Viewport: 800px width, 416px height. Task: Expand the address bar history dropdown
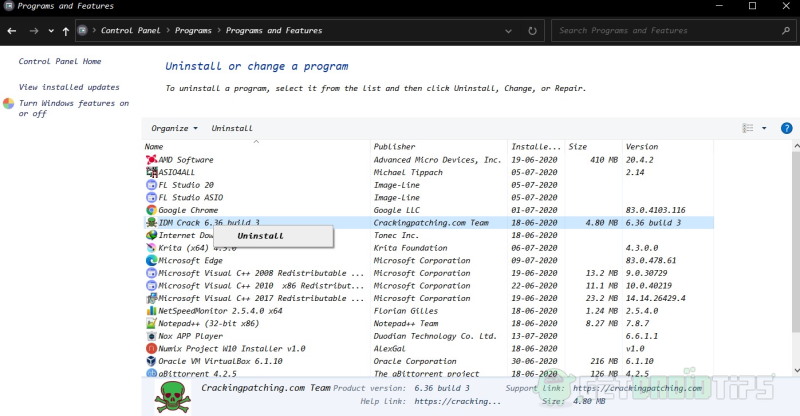click(x=508, y=31)
